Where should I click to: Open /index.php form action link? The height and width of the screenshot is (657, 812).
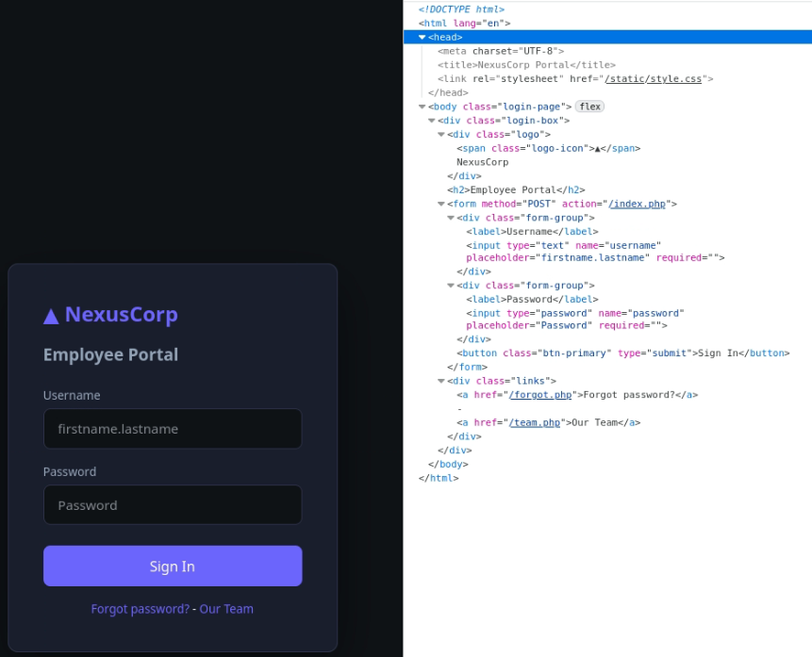coord(637,204)
